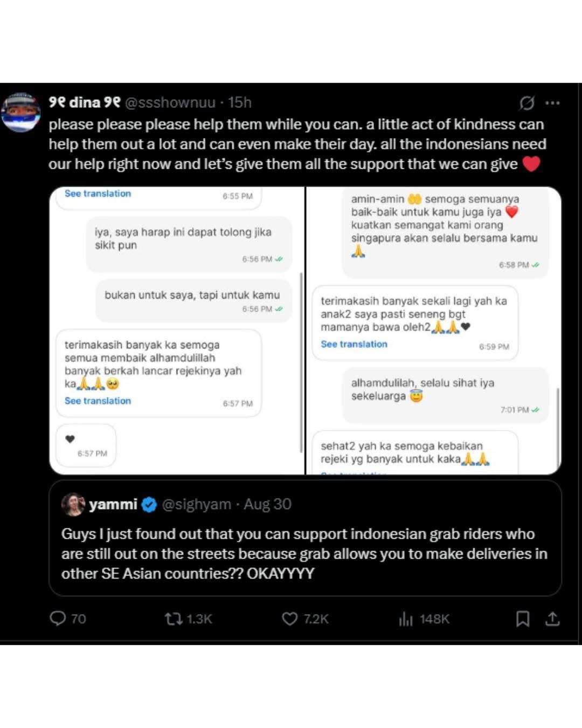The image size is (582, 728).
Task: Click the Grok slashed-circle icon
Action: click(x=526, y=102)
